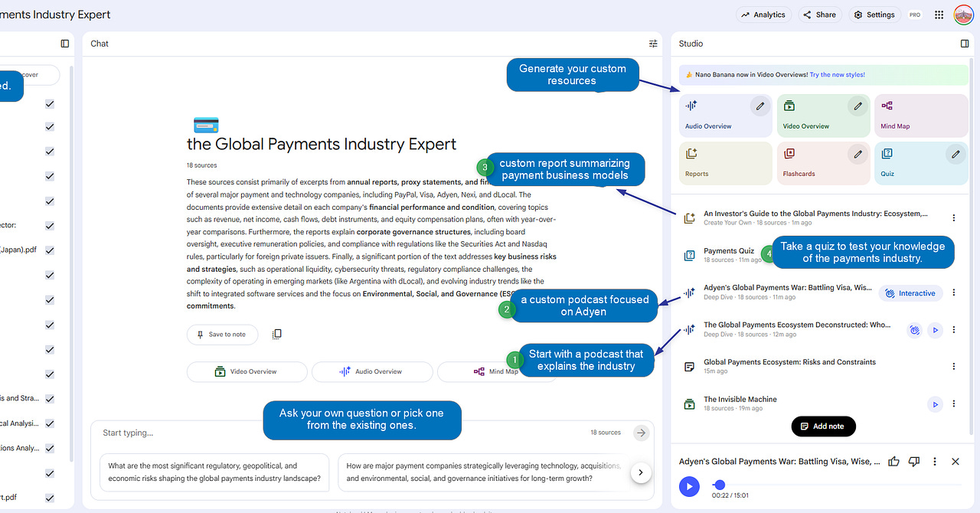
Task: Open chat configuration tune icon
Action: point(653,44)
